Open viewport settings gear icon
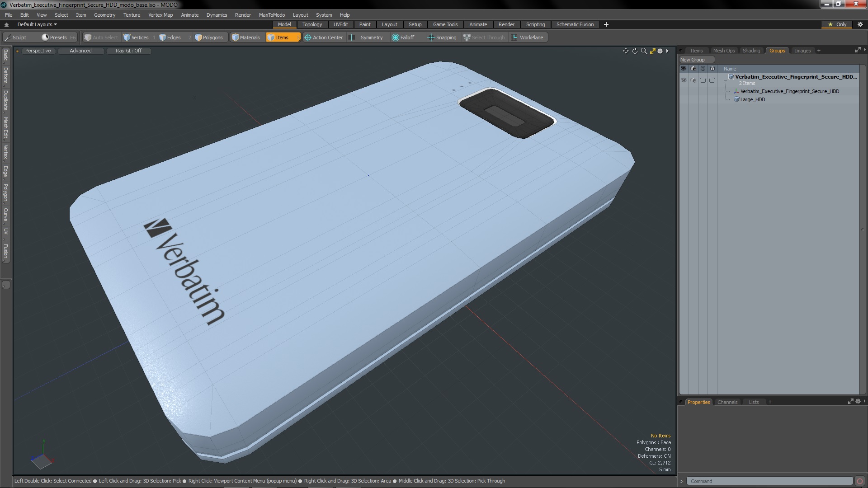The width and height of the screenshot is (868, 488). coord(660,51)
